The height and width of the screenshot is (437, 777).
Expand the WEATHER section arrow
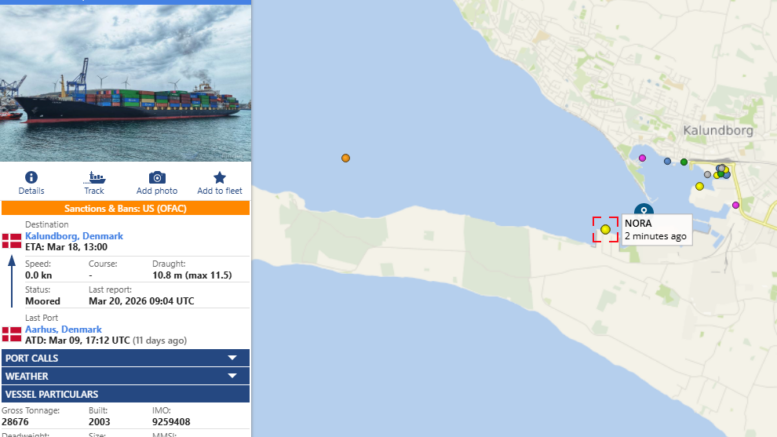coord(232,376)
